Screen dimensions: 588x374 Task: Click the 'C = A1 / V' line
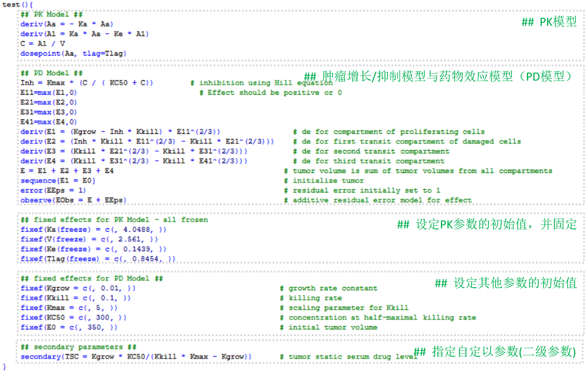tap(43, 44)
